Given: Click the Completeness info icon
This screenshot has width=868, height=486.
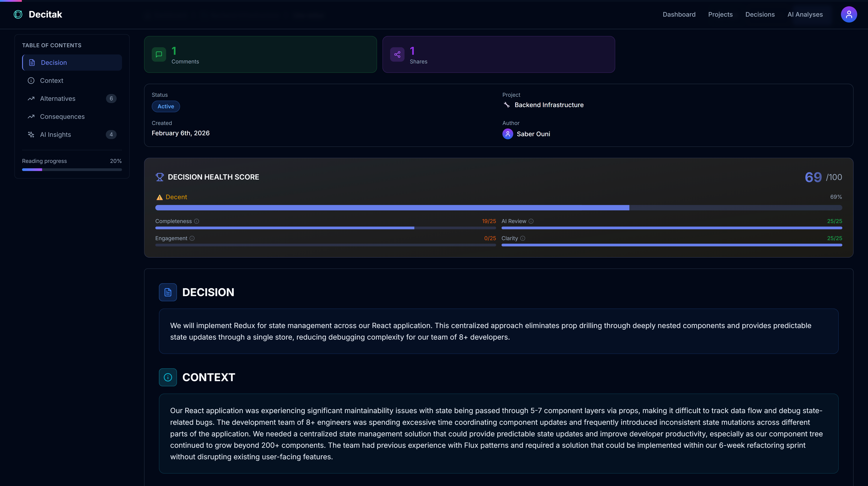Looking at the screenshot, I should click(196, 221).
